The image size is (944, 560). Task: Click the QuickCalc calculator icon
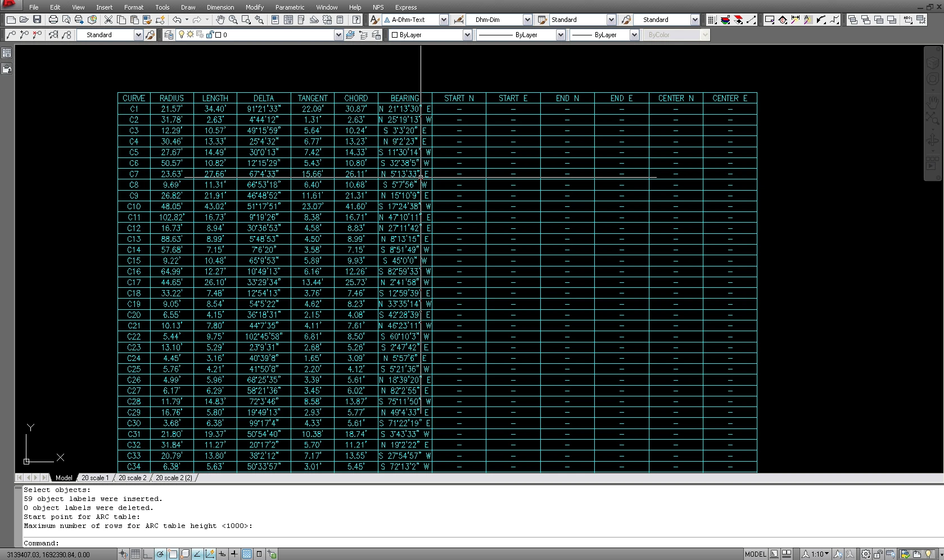(x=340, y=20)
